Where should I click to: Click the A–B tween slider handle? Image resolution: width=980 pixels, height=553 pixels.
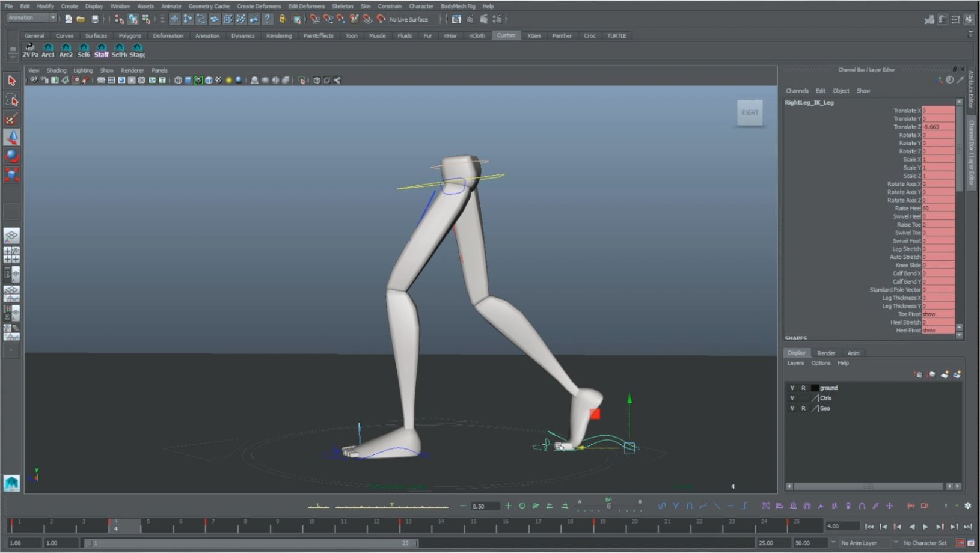click(x=609, y=506)
